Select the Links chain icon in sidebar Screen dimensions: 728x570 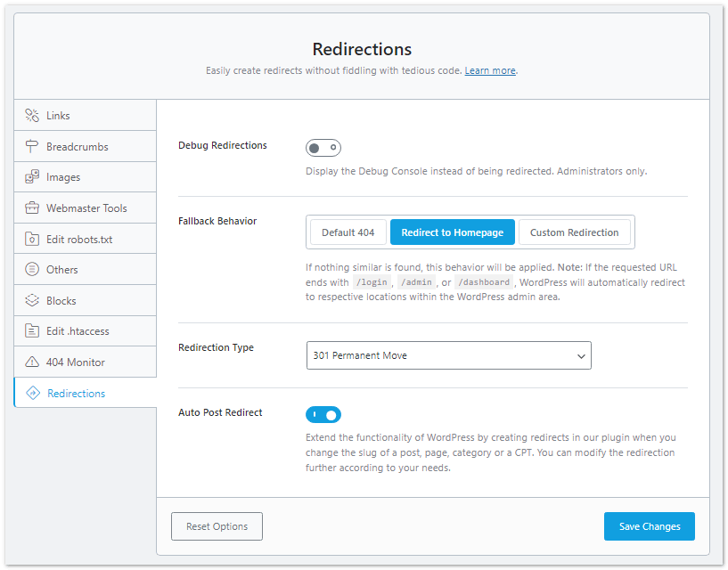pos(32,115)
